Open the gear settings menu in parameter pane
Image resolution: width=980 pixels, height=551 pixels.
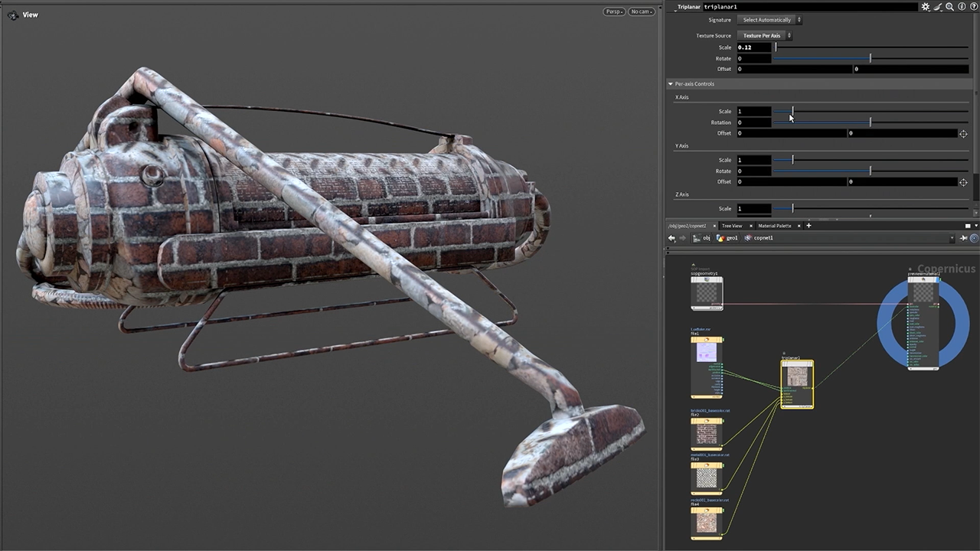(x=925, y=7)
